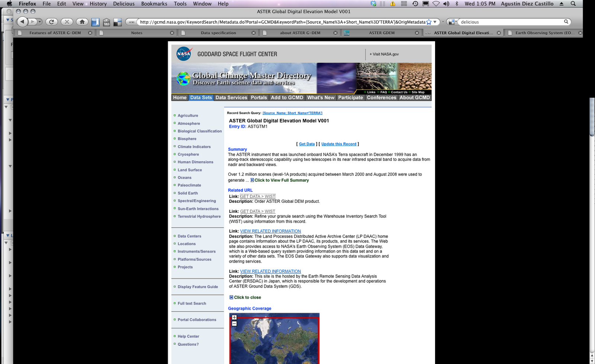Image resolution: width=595 pixels, height=364 pixels.
Task: Open the 'Instruments/Sensors' sidebar link
Action: coord(196,251)
